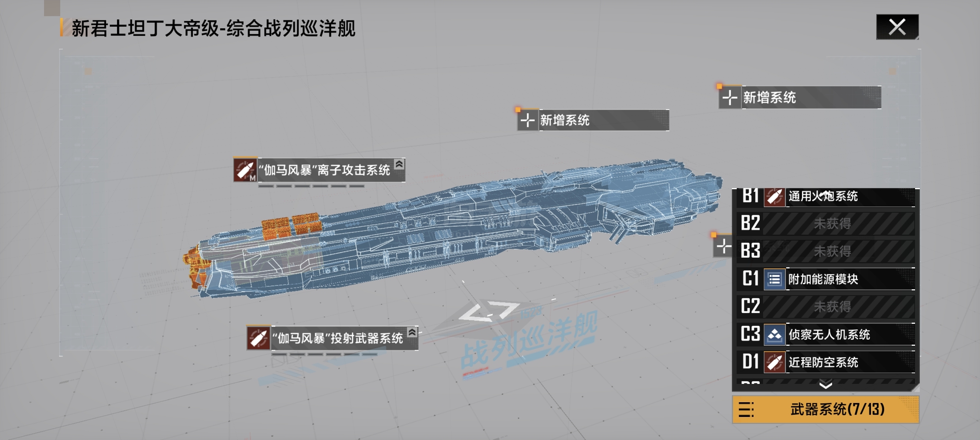The image size is (980, 440).
Task: Click the plus icon on middle 新增系统
Action: tap(528, 120)
